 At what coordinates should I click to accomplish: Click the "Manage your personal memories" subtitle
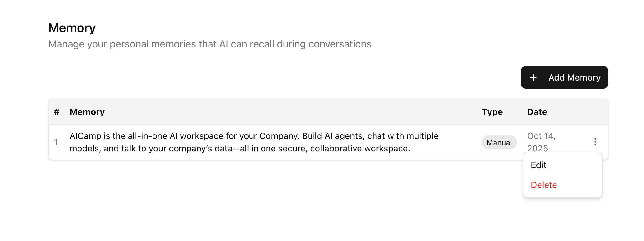click(x=209, y=44)
